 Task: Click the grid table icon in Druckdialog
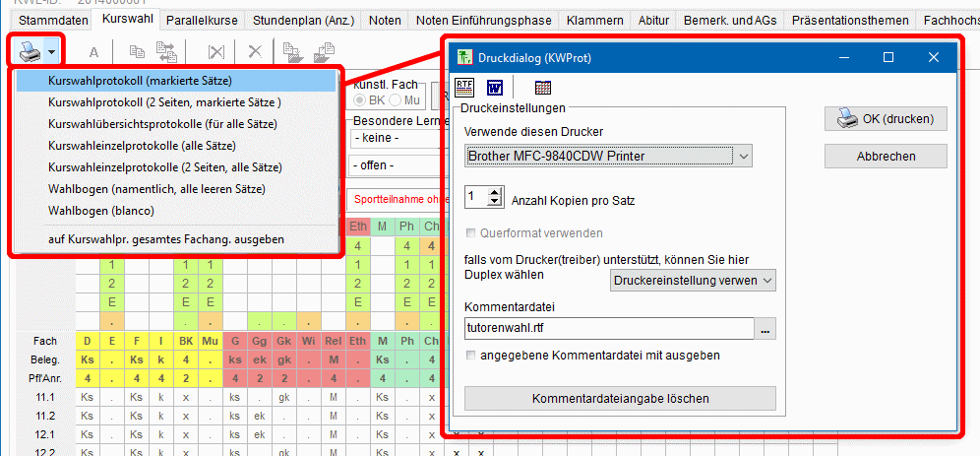[543, 87]
